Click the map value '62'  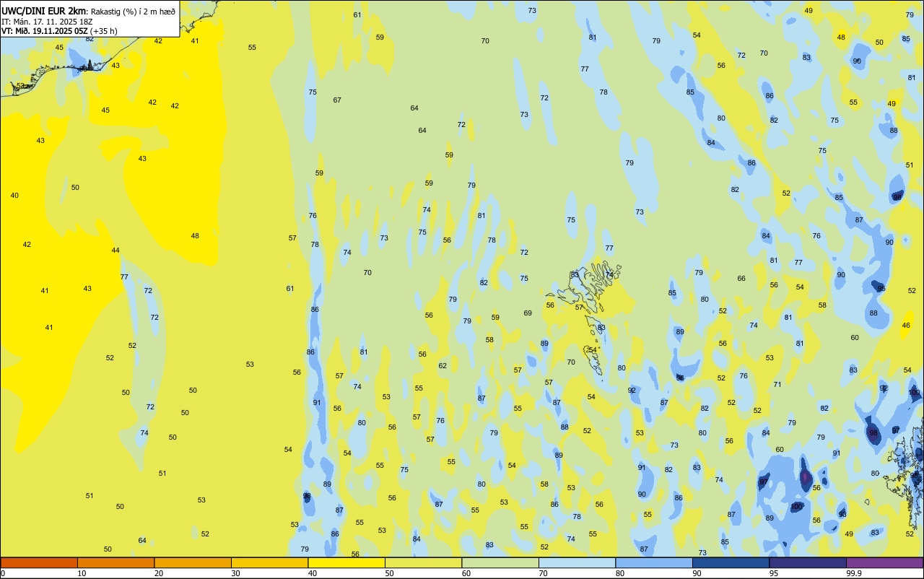pos(443,365)
